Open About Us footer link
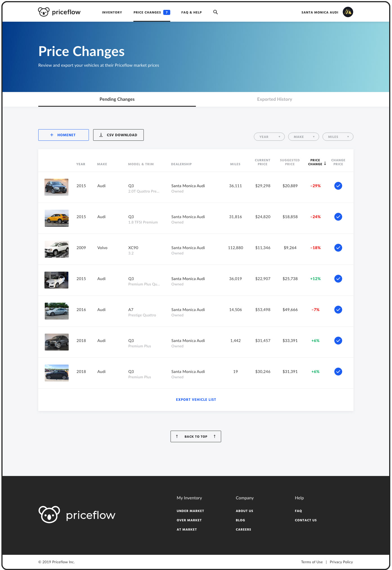The image size is (392, 570). 245,511
